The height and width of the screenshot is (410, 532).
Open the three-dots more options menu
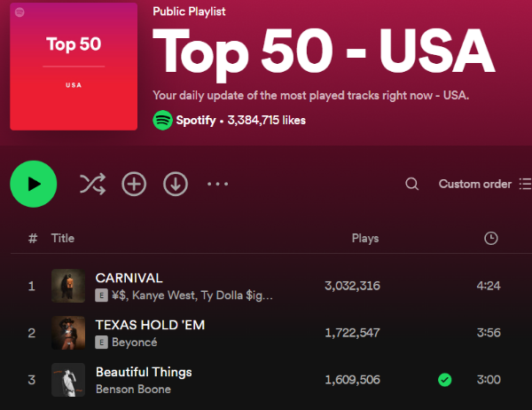click(x=218, y=184)
